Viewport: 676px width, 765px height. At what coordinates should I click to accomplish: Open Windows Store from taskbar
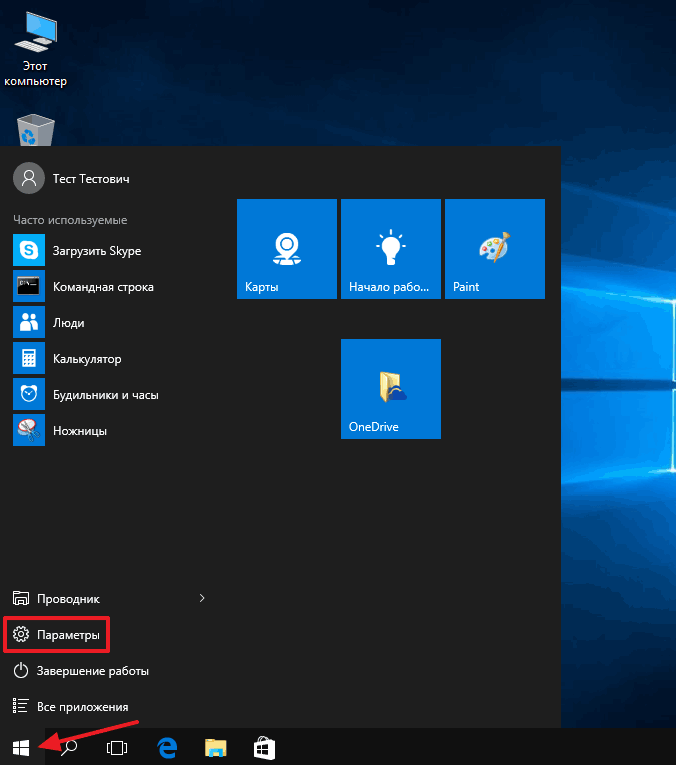point(264,747)
